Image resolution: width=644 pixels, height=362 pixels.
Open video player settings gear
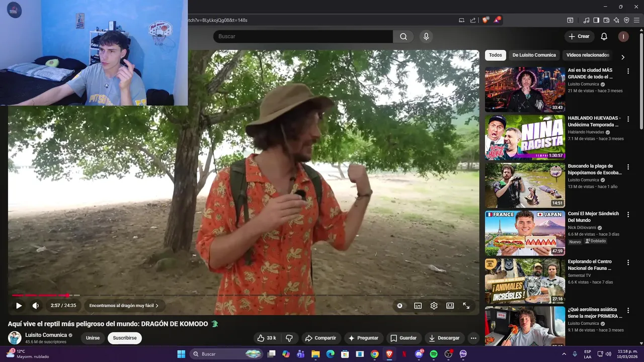[x=434, y=305]
